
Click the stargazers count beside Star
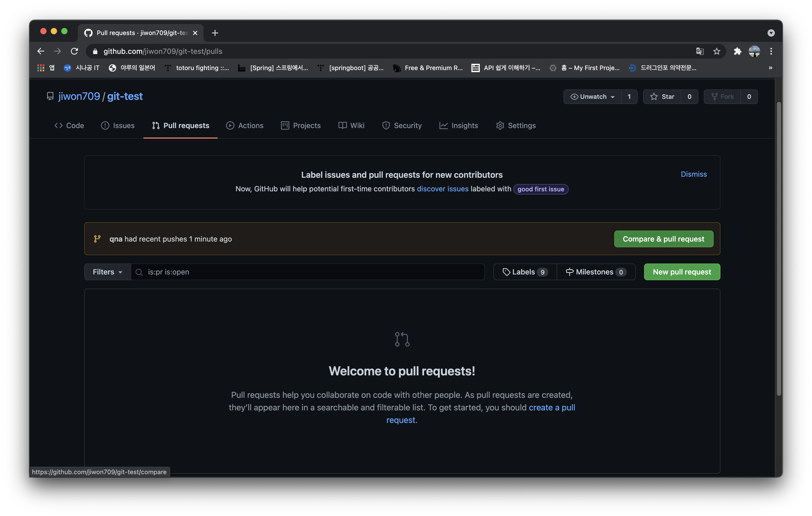click(690, 97)
